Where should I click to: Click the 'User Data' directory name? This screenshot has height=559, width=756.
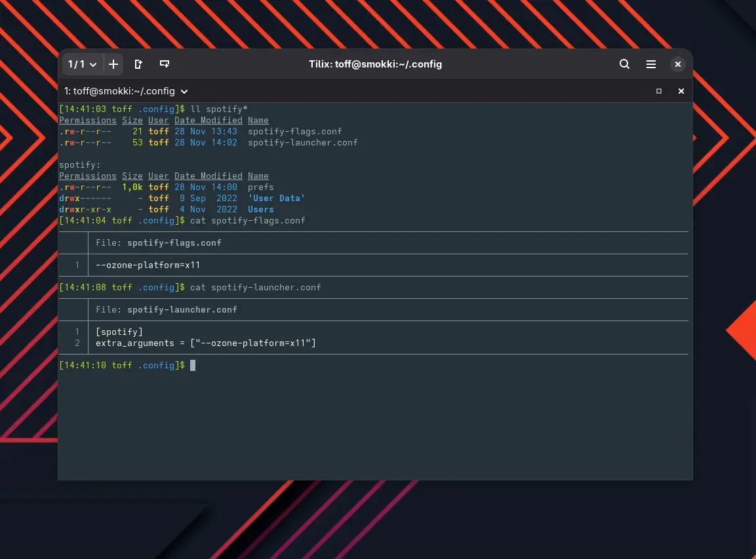276,198
